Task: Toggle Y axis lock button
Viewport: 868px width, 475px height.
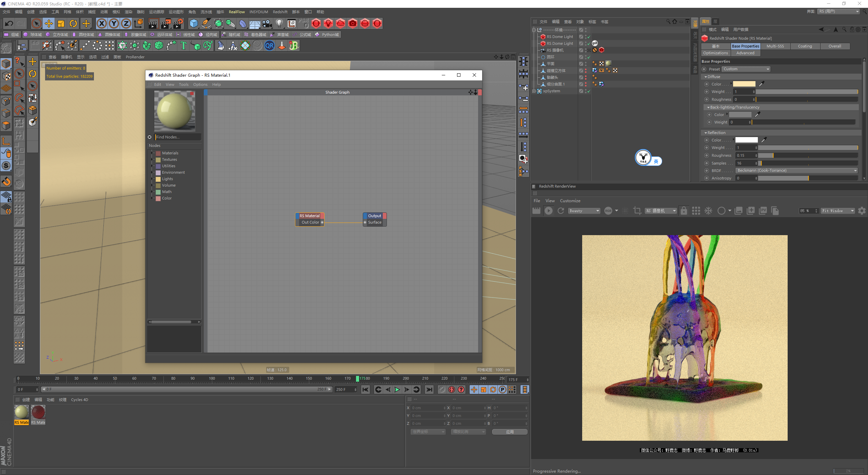Action: (114, 23)
